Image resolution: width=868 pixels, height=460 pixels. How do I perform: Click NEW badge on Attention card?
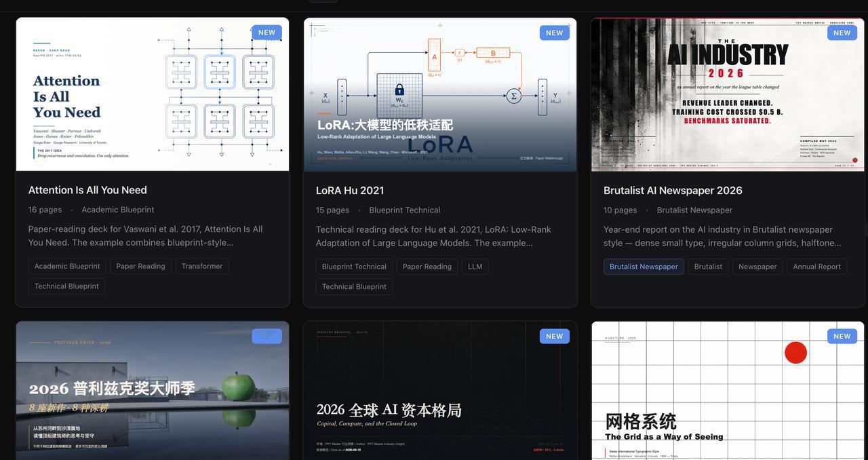267,33
